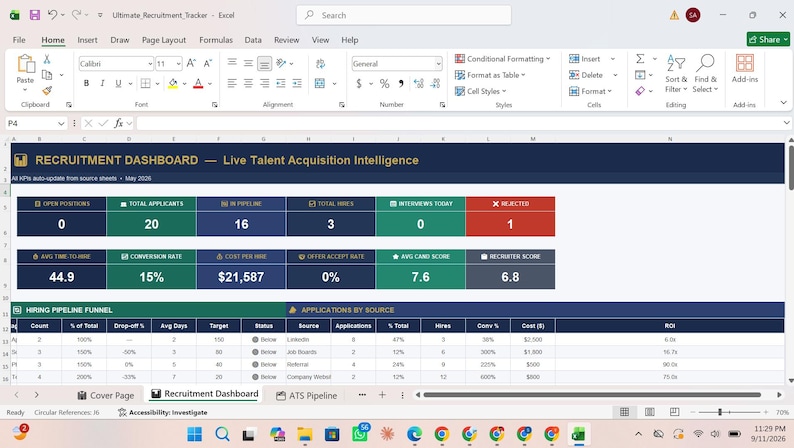Click Insert Function fx icon

click(118, 123)
